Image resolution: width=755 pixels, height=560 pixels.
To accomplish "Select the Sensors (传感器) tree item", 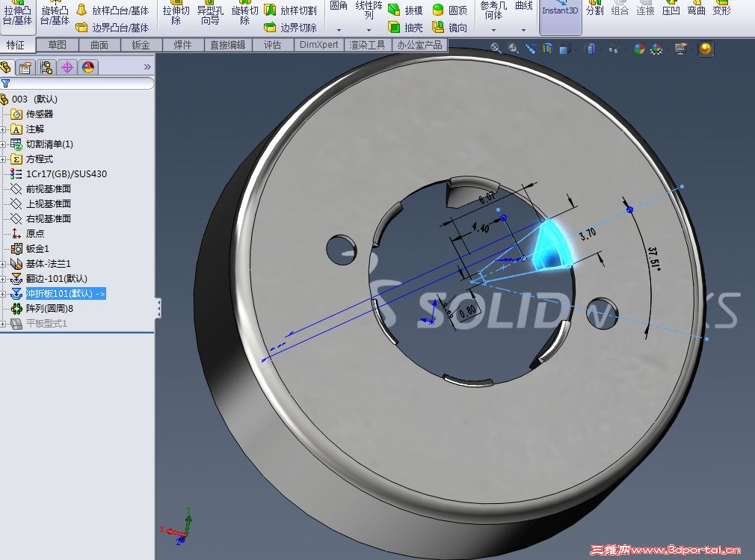I will pos(32,114).
